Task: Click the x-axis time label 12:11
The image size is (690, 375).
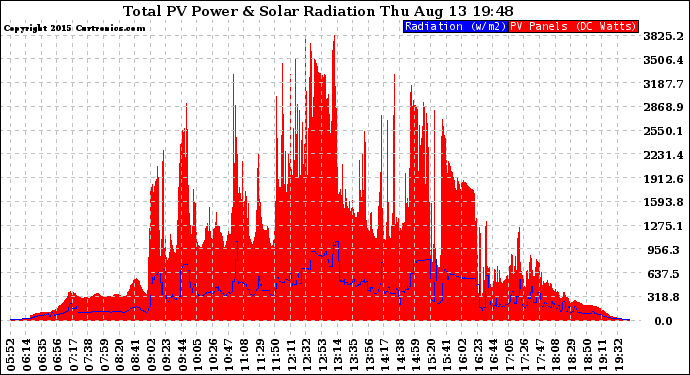Action: point(290,355)
